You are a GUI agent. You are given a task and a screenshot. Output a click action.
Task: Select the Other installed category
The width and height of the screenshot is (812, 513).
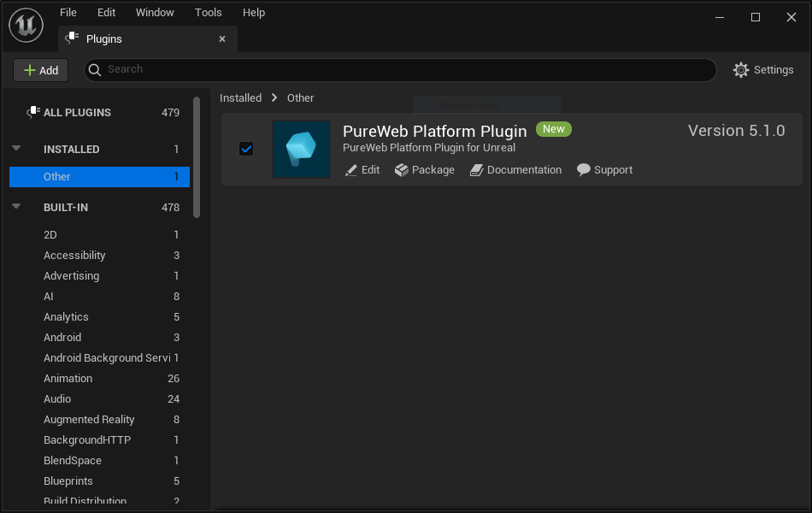pyautogui.click(x=99, y=177)
